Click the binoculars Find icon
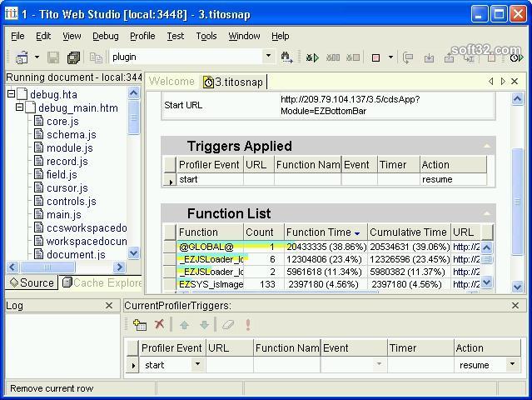 tap(286, 57)
